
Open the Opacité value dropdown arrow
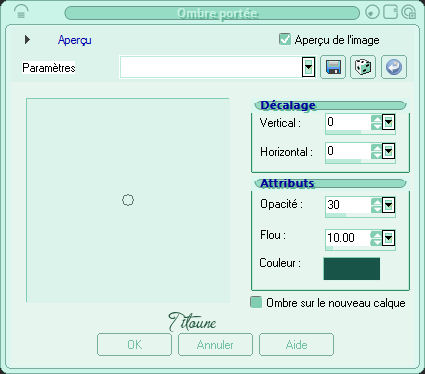coord(388,205)
